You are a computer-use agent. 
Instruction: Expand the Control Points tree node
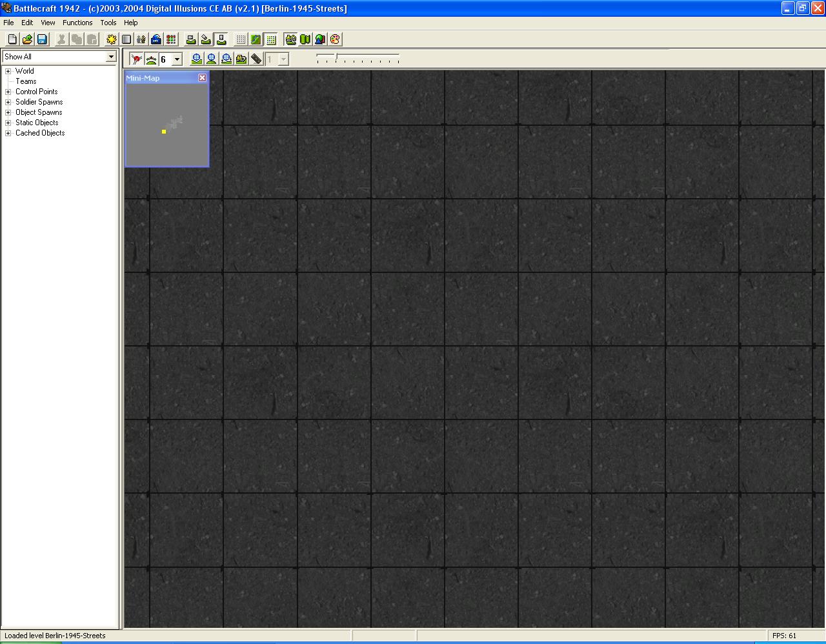pos(8,92)
